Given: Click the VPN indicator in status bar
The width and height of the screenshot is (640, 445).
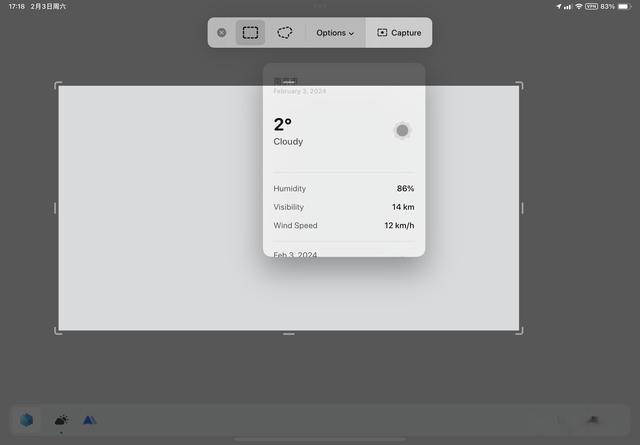Looking at the screenshot, I should click(x=591, y=7).
